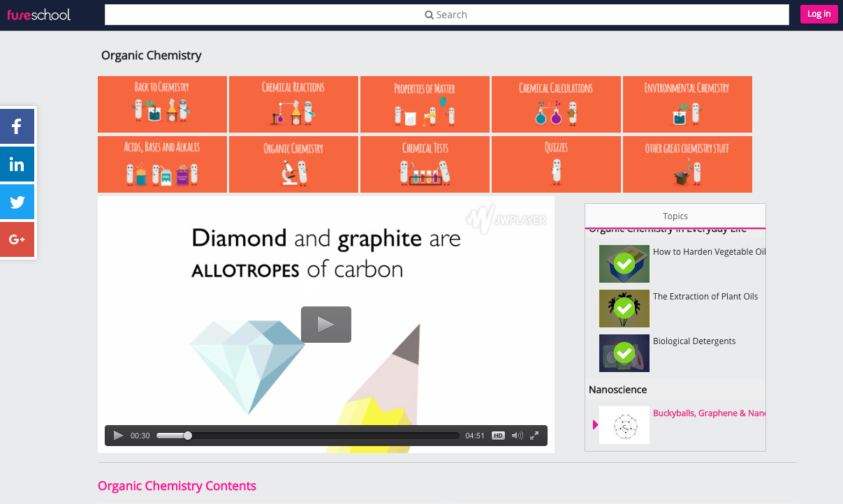843x504 pixels.
Task: Share the page on Google+
Action: tap(17, 239)
